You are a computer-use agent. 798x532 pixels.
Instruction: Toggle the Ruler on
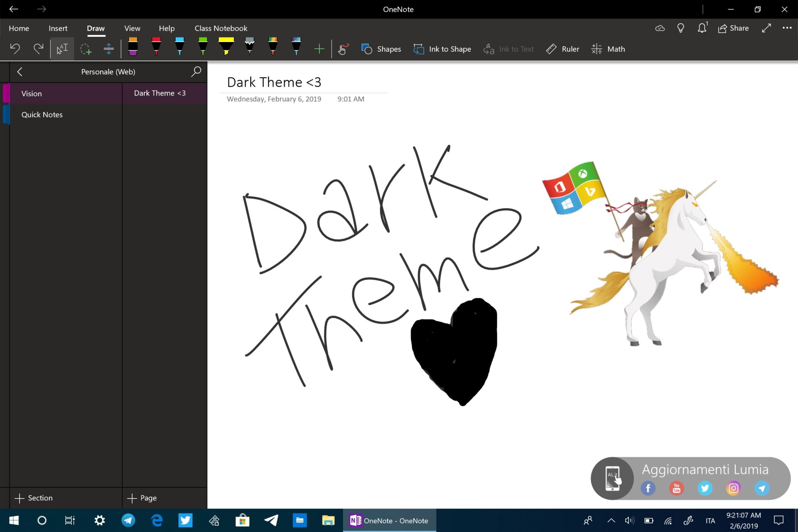(x=562, y=49)
